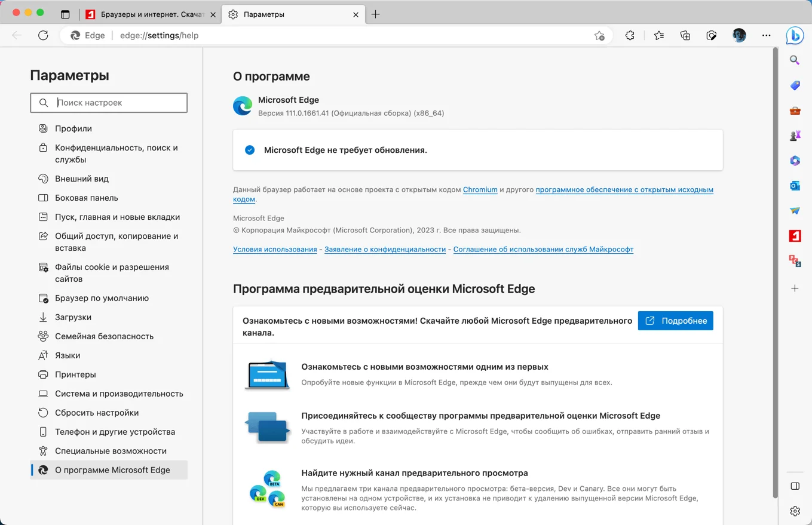Viewport: 812px width, 525px height.
Task: Open the Favorites star-list icon
Action: [x=658, y=35]
